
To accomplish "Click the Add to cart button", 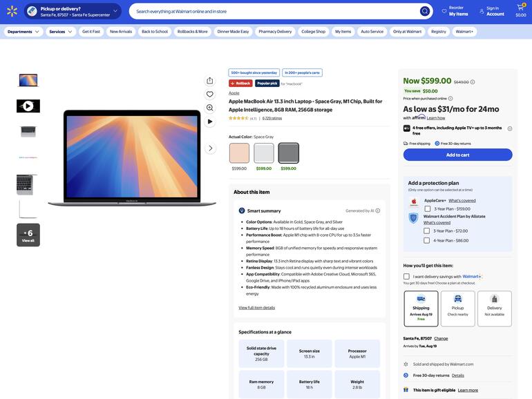I will pyautogui.click(x=457, y=155).
